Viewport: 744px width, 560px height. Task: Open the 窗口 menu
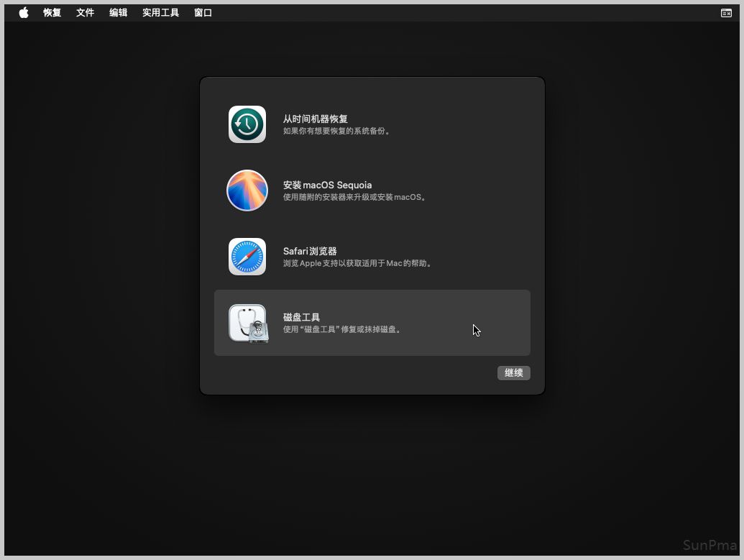coord(203,12)
